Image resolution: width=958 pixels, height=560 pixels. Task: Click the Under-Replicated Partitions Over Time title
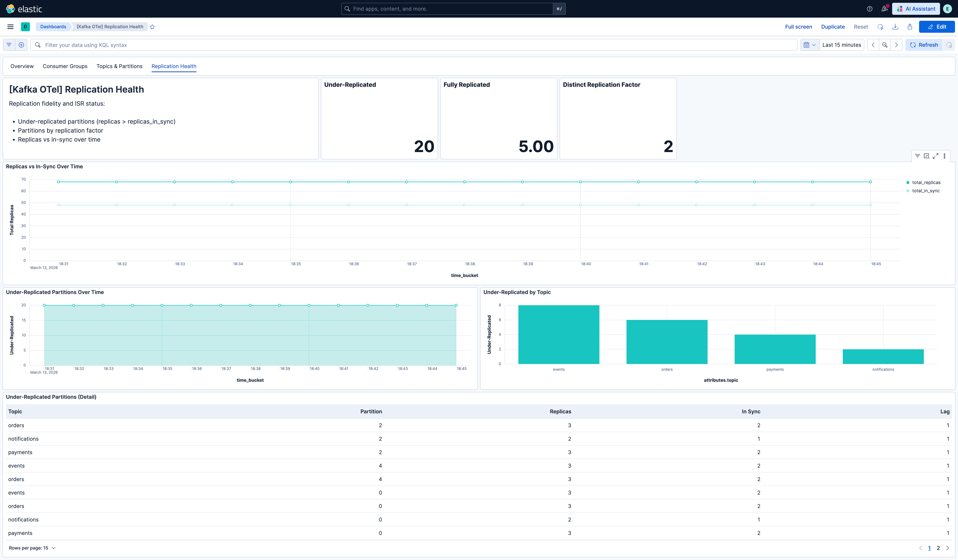[x=55, y=292]
